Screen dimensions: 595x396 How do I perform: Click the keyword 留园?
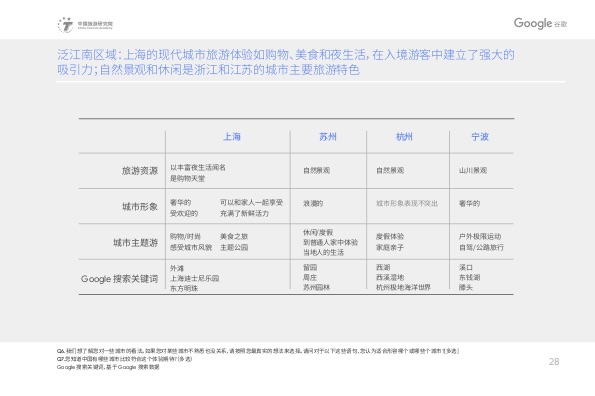310,267
